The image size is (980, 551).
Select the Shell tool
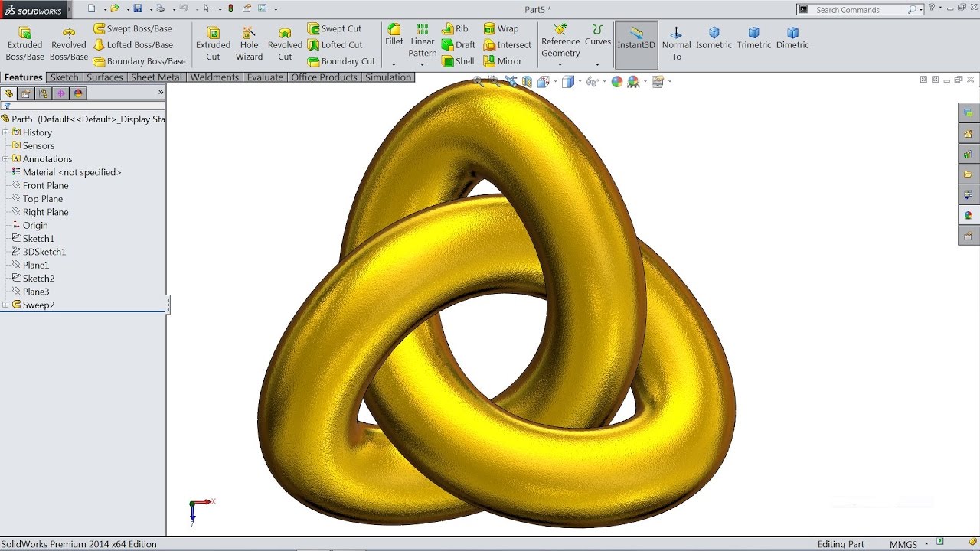(x=458, y=60)
